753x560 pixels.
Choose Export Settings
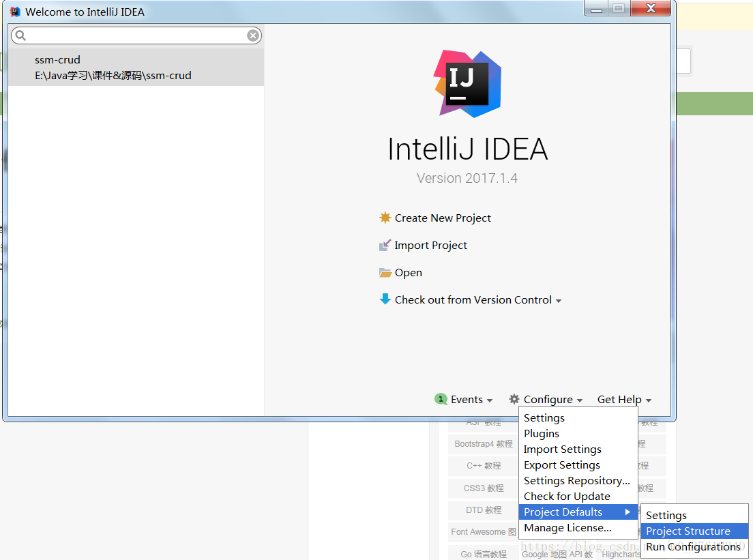578,465
